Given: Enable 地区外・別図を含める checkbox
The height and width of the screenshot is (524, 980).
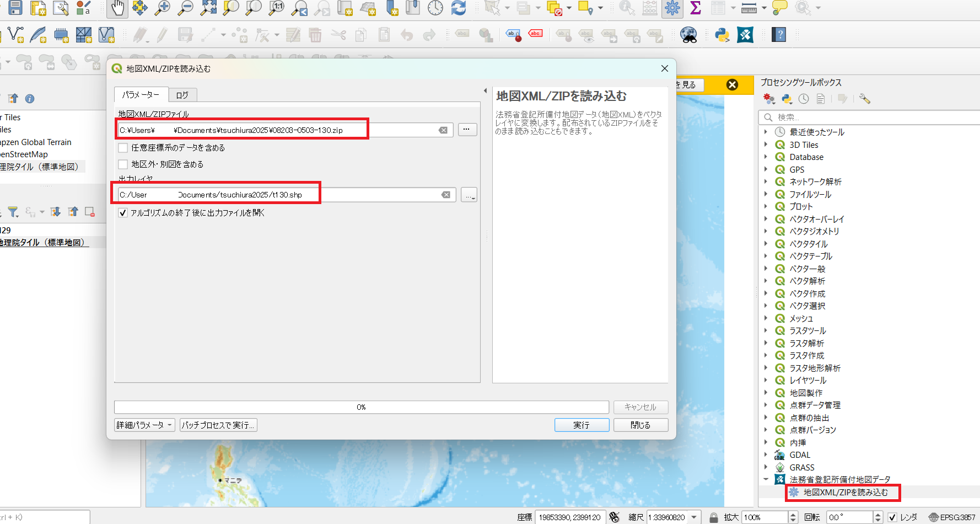Looking at the screenshot, I should 123,164.
